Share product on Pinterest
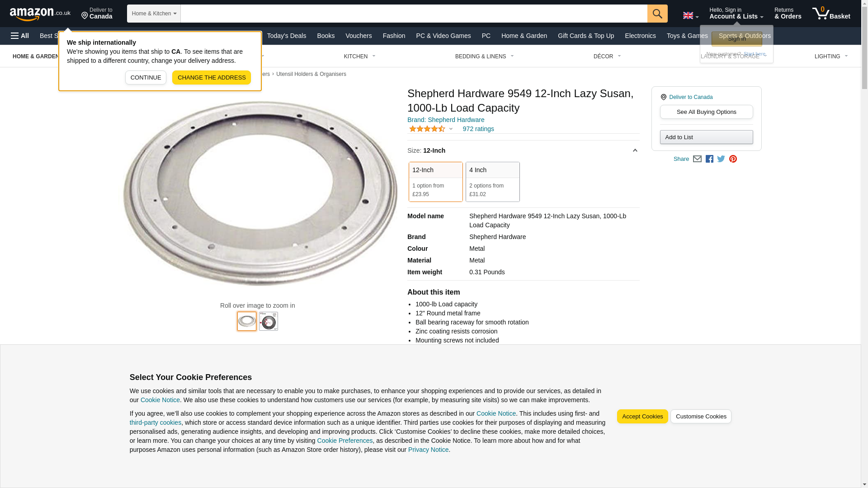This screenshot has height=488, width=868. [733, 159]
